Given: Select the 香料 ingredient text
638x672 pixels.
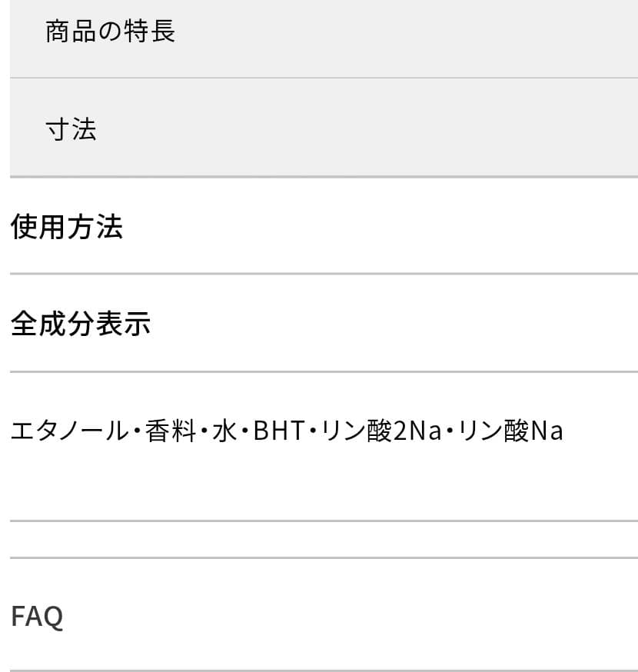Looking at the screenshot, I should 158,431.
